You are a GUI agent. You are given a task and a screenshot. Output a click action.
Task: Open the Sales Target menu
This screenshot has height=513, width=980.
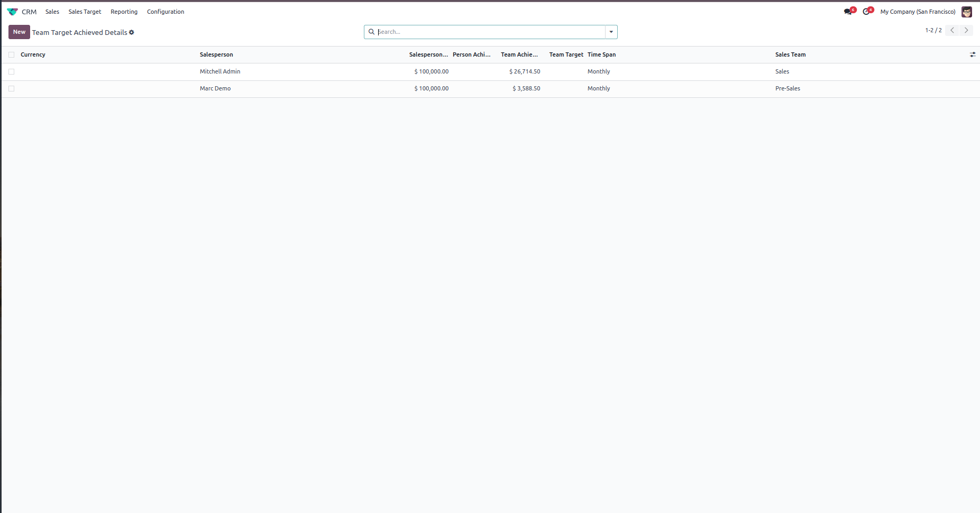pyautogui.click(x=85, y=12)
